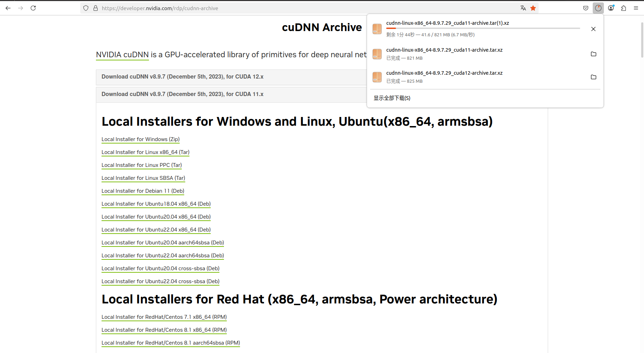644x353 pixels.
Task: Download RedHat/Centos 8.1 x86_64 (RPM) installer
Action: (164, 330)
